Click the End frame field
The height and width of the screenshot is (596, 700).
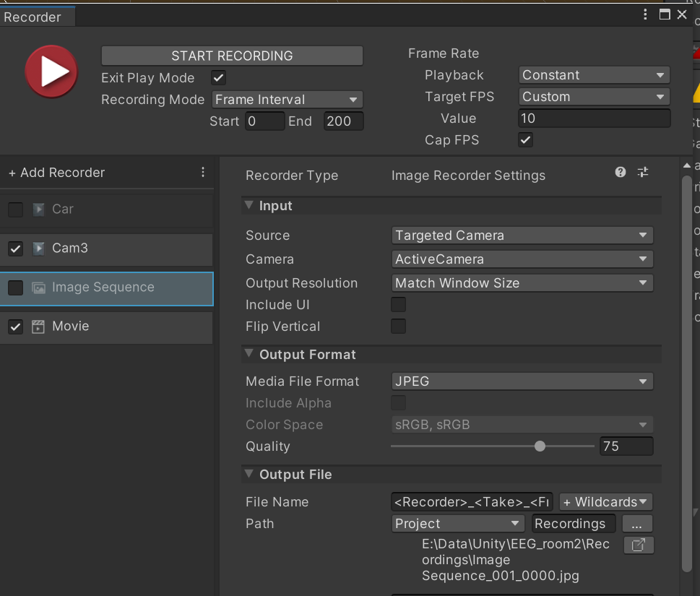(343, 121)
